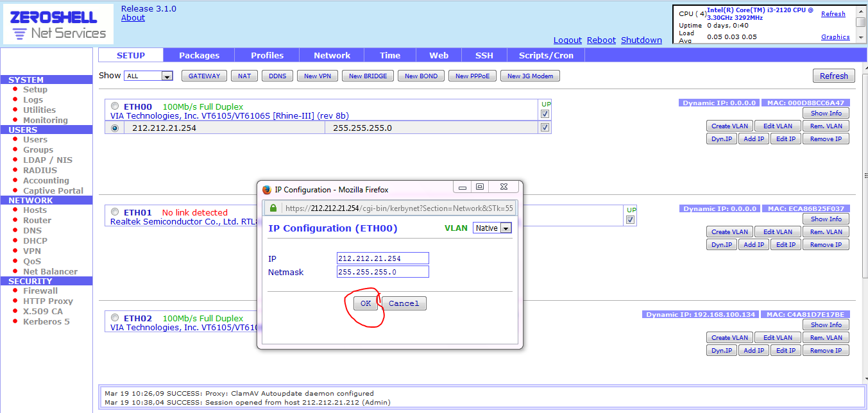868x413 pixels.
Task: Click the New VPN button
Action: pyautogui.click(x=318, y=76)
